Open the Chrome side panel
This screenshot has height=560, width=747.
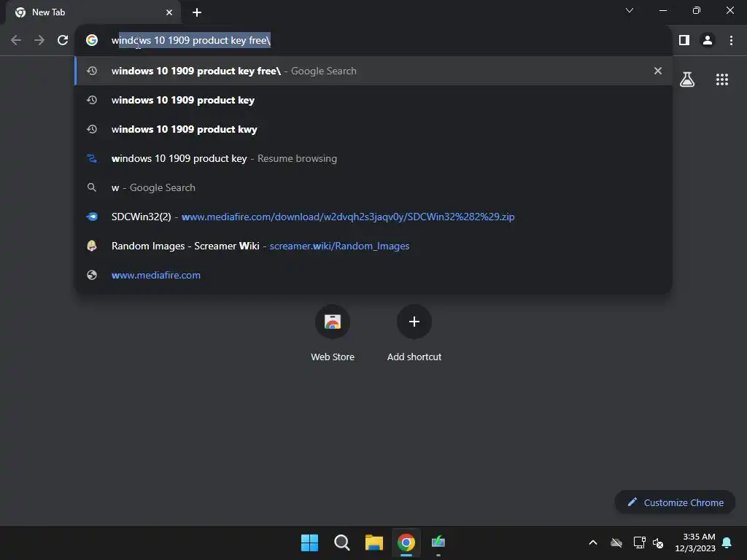tap(684, 41)
